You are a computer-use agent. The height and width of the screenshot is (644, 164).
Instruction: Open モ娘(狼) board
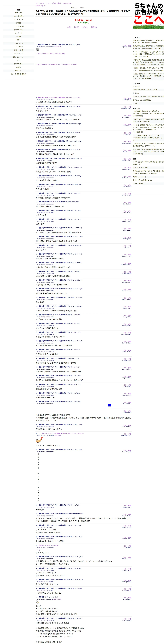[18, 71]
